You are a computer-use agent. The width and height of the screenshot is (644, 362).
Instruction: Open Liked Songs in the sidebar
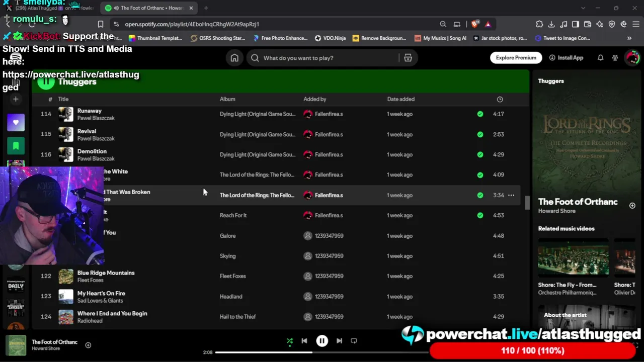click(x=16, y=123)
